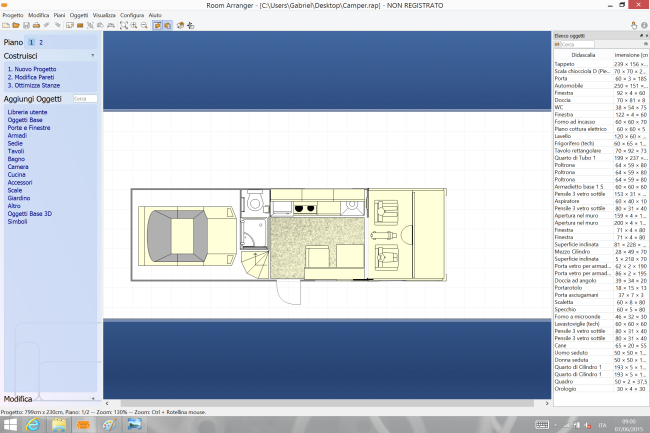Toggle the highlighted 2D view mode button
650x433 pixels.
click(x=158, y=25)
